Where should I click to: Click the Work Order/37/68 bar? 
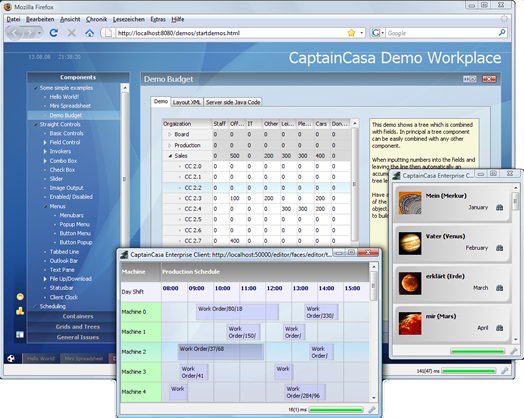[x=221, y=352]
